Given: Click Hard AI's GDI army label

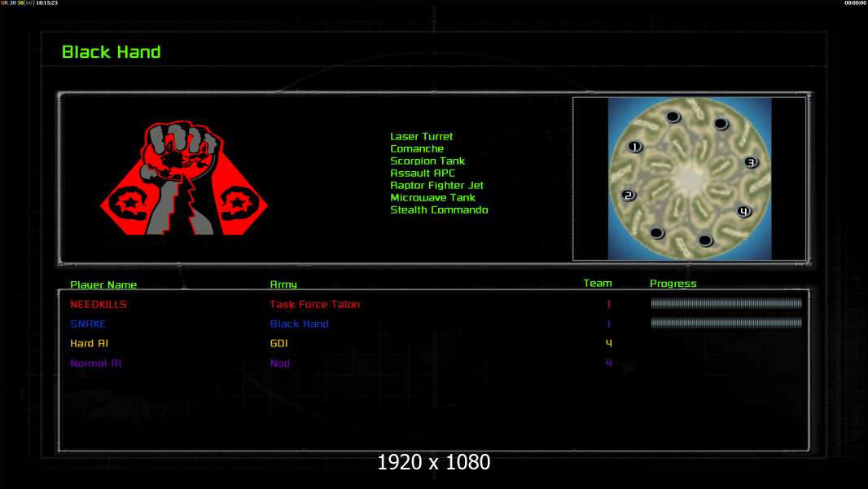Looking at the screenshot, I should coord(279,343).
